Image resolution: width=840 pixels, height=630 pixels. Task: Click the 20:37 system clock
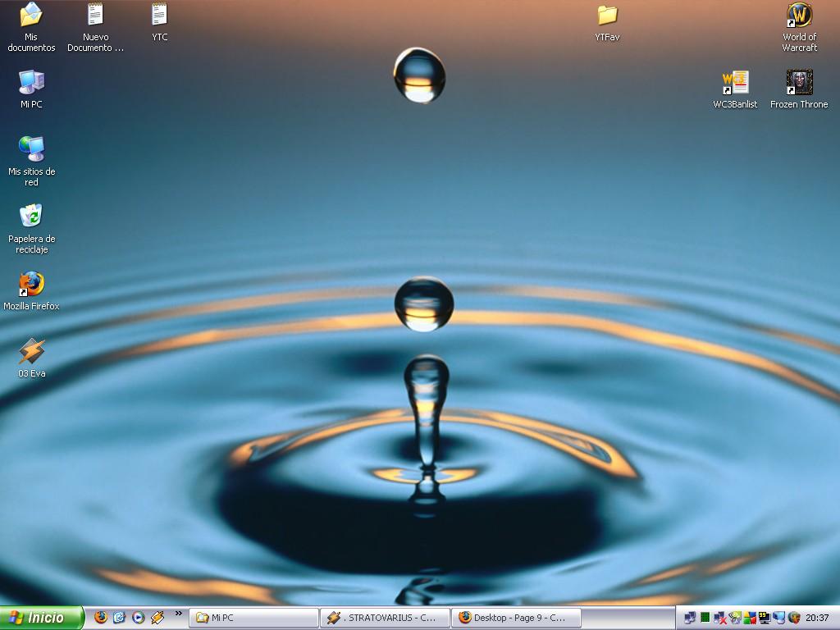[x=817, y=618]
